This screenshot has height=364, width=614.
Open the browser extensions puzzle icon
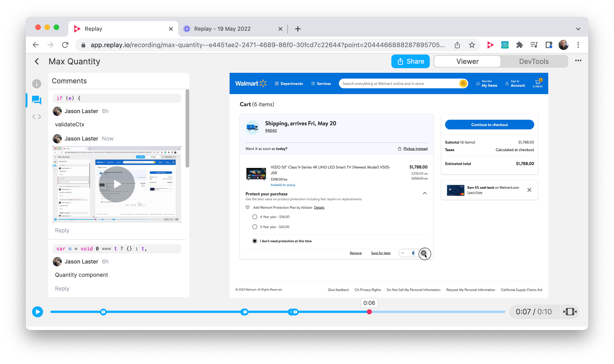pyautogui.click(x=520, y=45)
